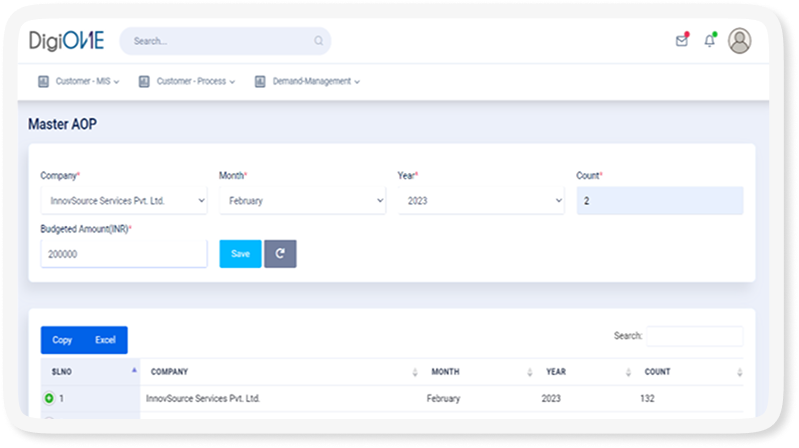This screenshot has width=799, height=448.
Task: Click the table Search box
Action: [x=694, y=336]
